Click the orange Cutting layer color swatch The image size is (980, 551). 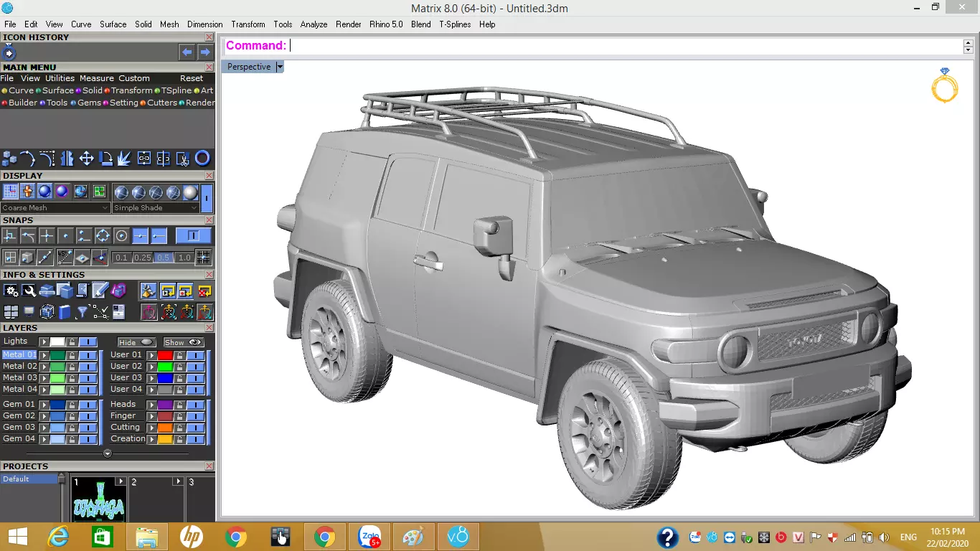[x=165, y=428]
